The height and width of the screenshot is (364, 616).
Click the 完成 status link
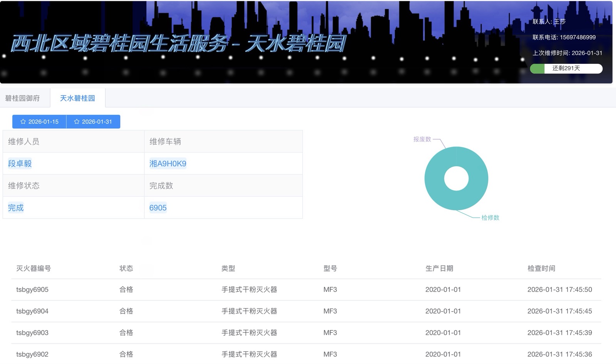[x=16, y=208]
